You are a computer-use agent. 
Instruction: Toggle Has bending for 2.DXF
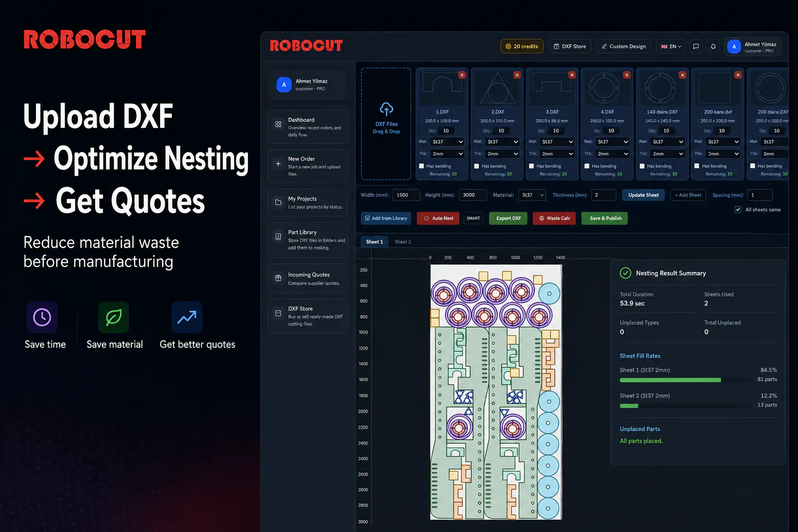pyautogui.click(x=477, y=166)
